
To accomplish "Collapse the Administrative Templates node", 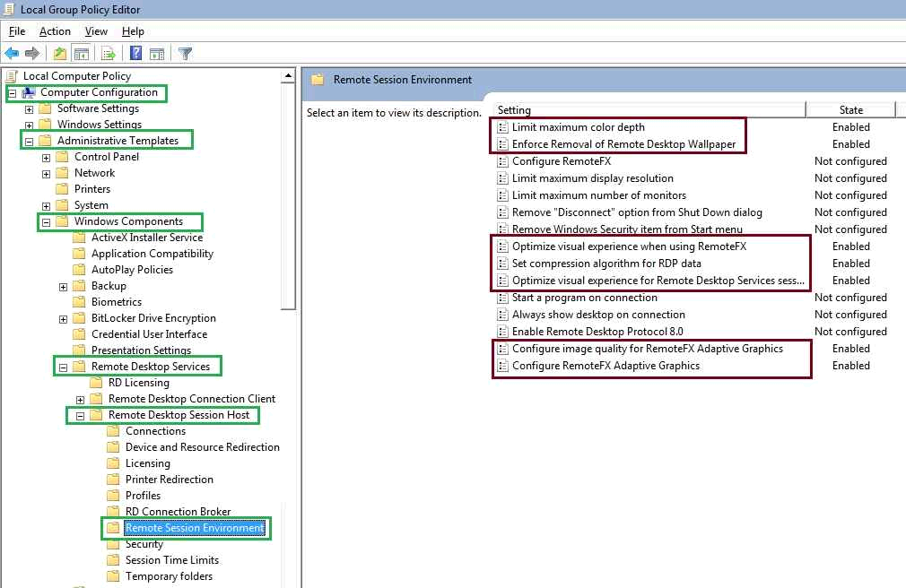I will pyautogui.click(x=29, y=142).
